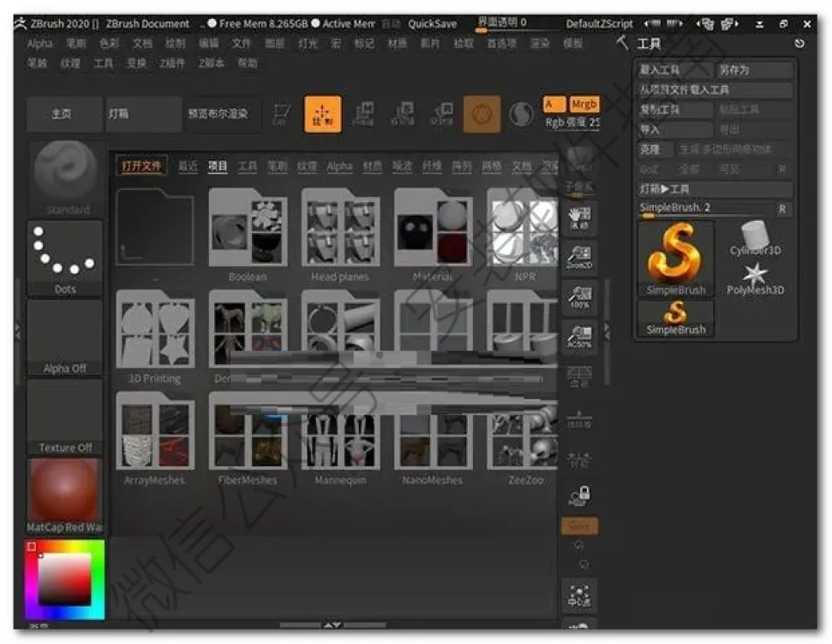Toggle the 灯箱 (LightBox) button

143,114
